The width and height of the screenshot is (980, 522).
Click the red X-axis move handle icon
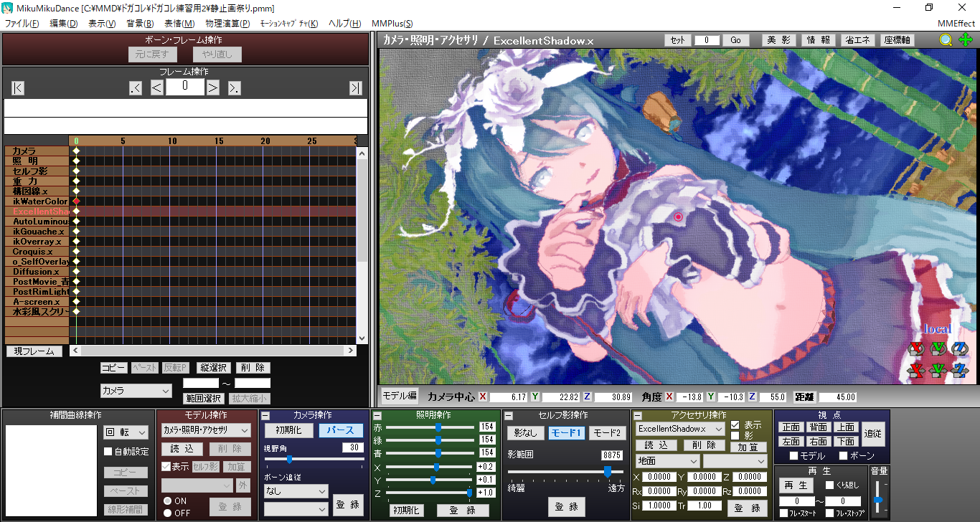click(x=915, y=371)
